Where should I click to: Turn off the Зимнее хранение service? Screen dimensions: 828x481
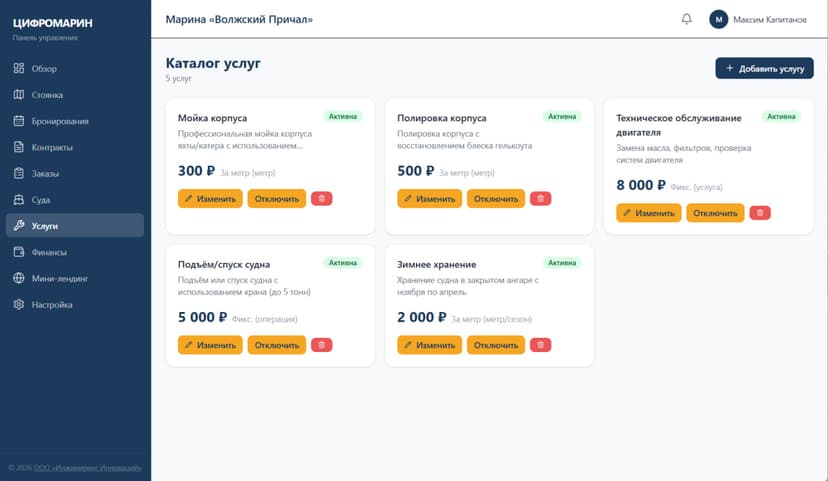point(496,345)
